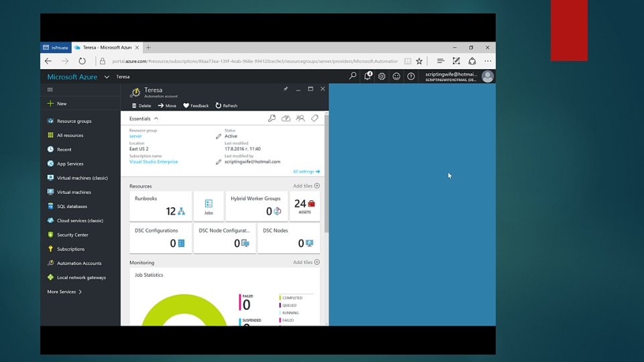Click the browser Back arrow
This screenshot has width=644, height=362.
(48, 61)
